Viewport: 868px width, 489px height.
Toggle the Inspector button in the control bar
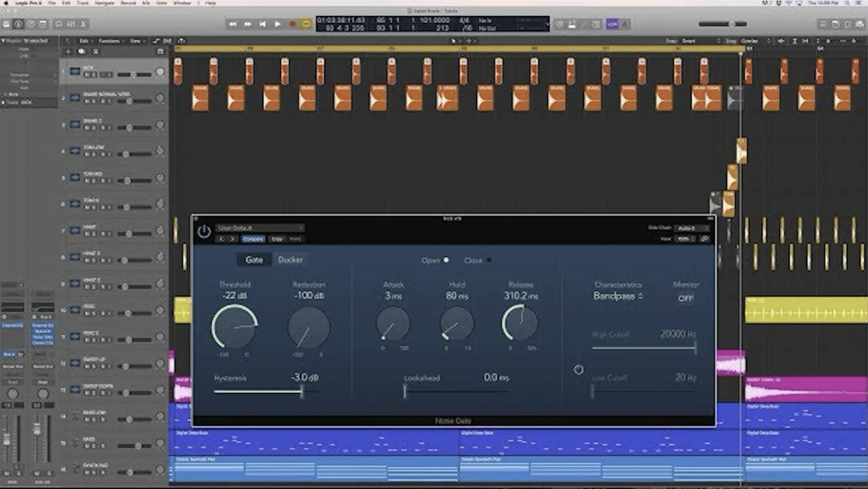click(18, 24)
